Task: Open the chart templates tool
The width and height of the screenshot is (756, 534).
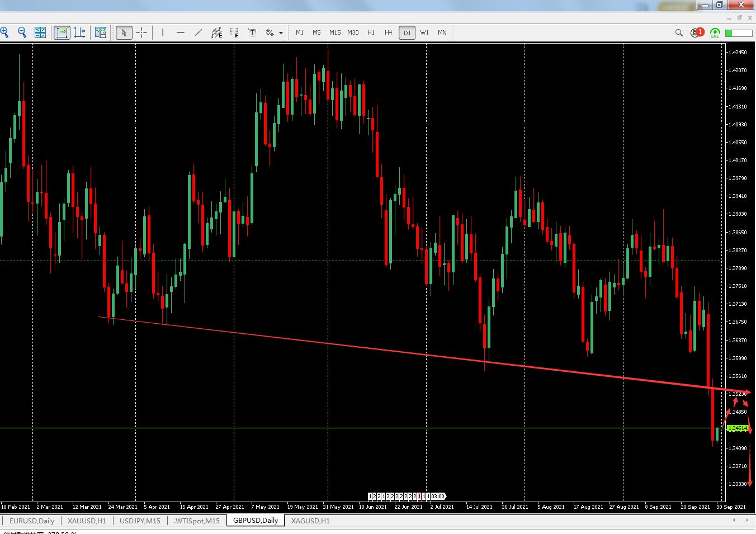Action: [101, 32]
